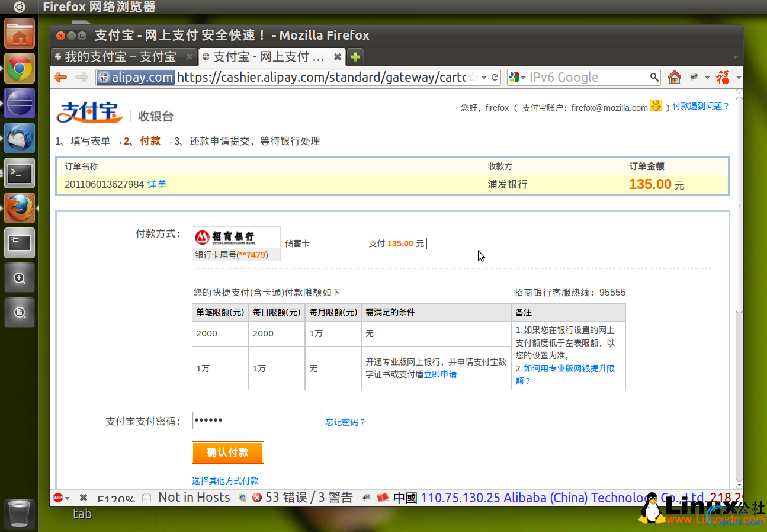Screen dimensions: 767x532
Task: Click the alipay.com site identity badge
Action: pyautogui.click(x=135, y=77)
